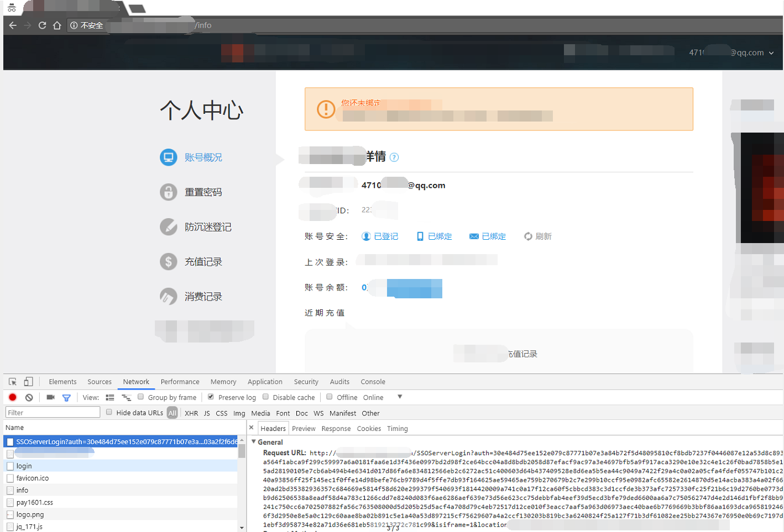Screen dimensions: 784x532
Task: Open 账号概况 in the sidebar
Action: (203, 157)
